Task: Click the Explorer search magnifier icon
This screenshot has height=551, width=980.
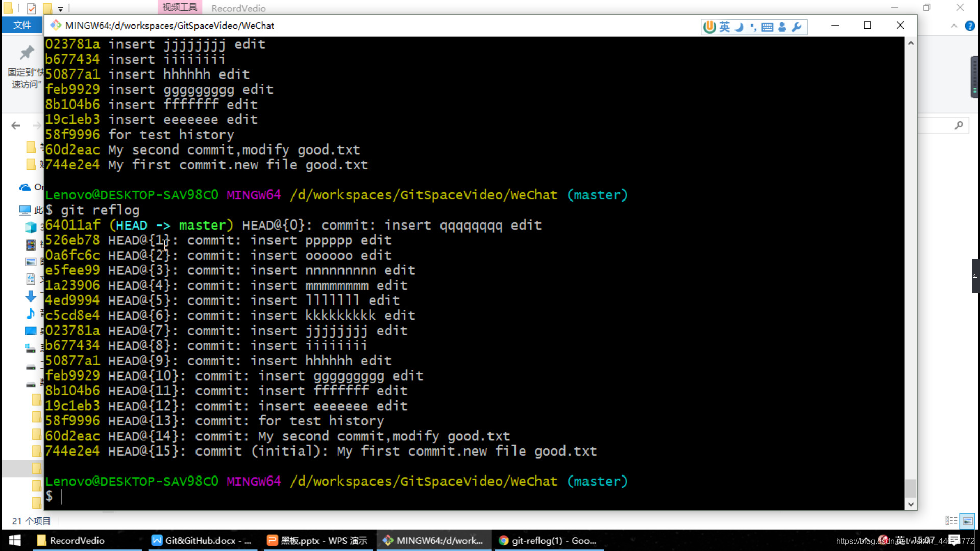Action: click(959, 126)
